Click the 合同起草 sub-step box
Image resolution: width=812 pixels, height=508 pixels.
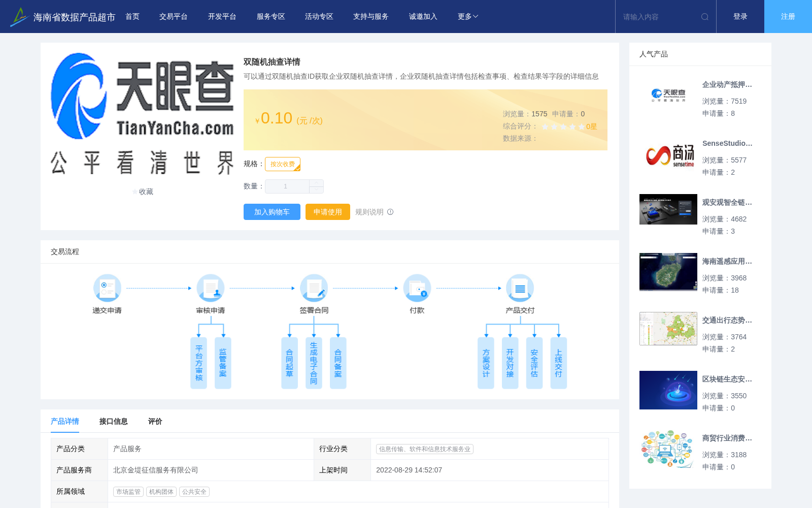(x=289, y=363)
